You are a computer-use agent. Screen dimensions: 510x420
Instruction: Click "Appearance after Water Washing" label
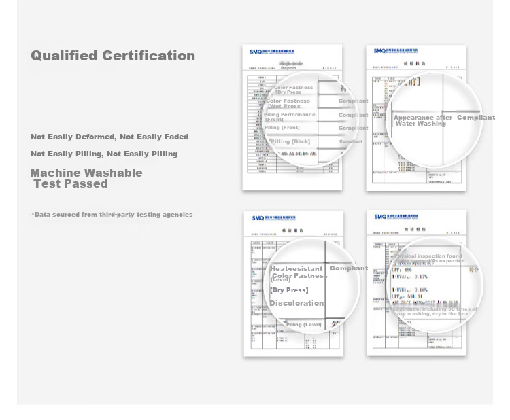[x=423, y=120]
